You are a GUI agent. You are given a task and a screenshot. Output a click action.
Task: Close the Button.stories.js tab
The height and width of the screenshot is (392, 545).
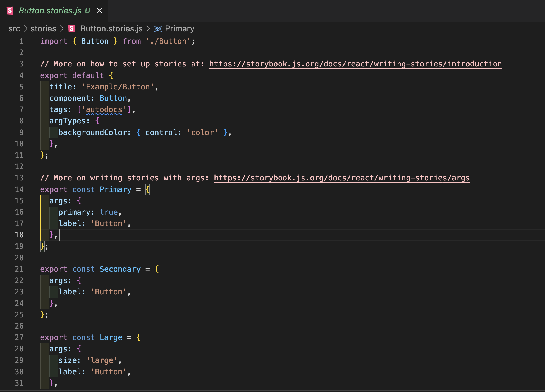pyautogui.click(x=99, y=11)
